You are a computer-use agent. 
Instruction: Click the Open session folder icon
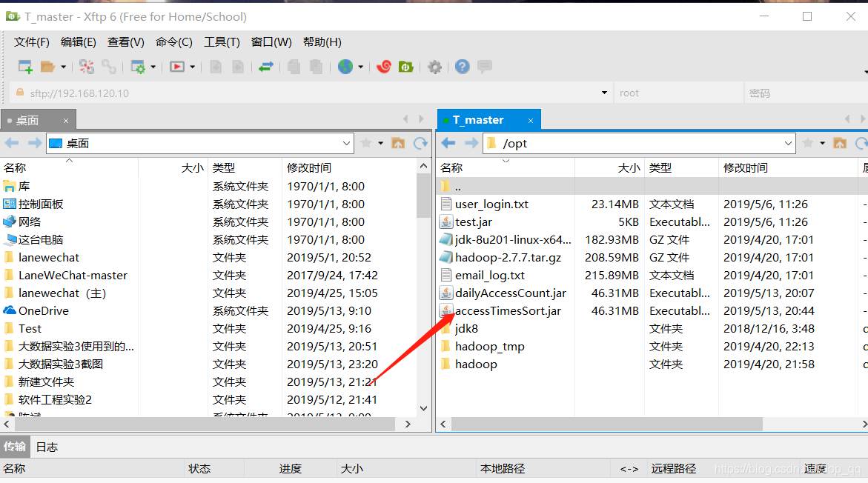pyautogui.click(x=48, y=67)
